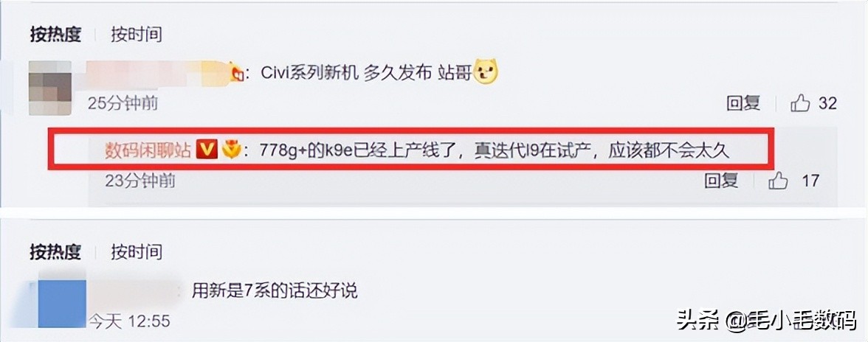
Task: Click 回复 on 数码闲聊站's reply
Action: pos(721,180)
